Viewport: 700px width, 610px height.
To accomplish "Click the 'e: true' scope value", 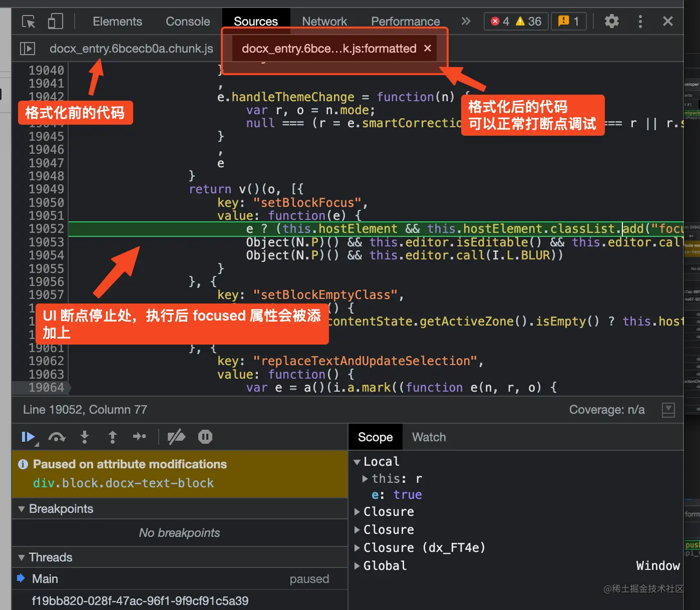I will (x=397, y=495).
